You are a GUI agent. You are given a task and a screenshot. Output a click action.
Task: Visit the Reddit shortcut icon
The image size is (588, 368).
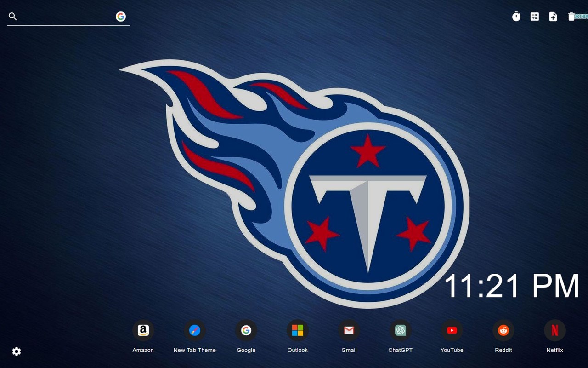(503, 330)
